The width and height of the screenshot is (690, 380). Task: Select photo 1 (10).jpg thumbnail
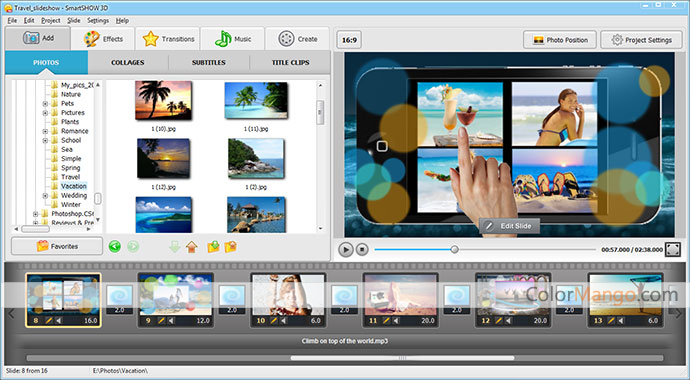pyautogui.click(x=163, y=100)
